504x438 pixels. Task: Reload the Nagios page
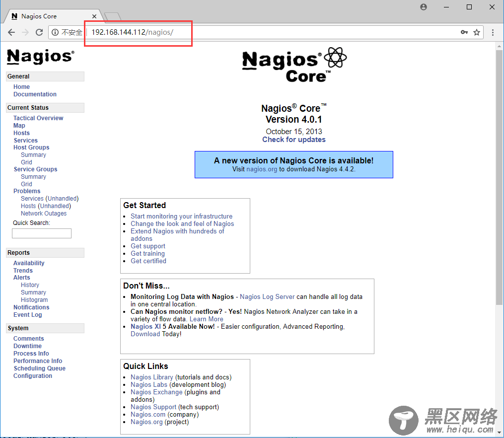click(x=39, y=32)
